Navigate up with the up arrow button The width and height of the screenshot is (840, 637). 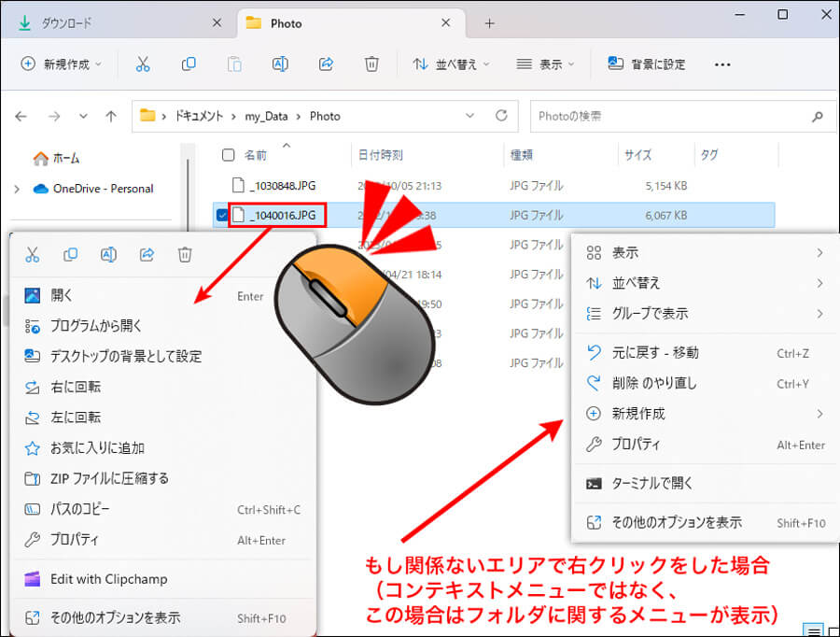coord(111,117)
